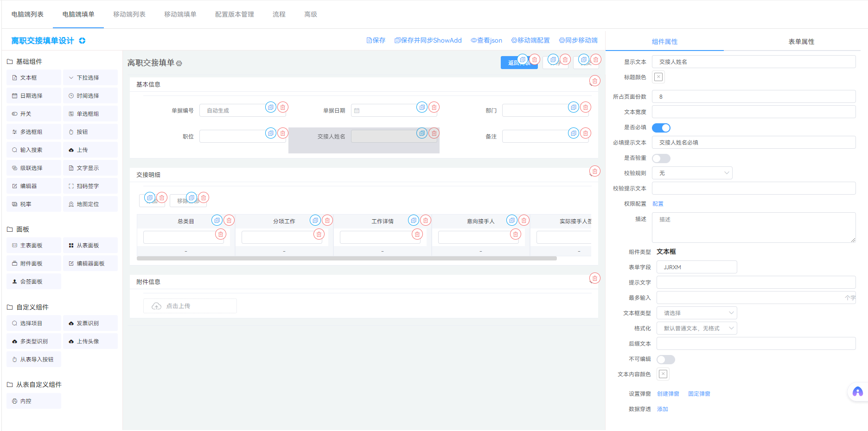Click the 数据穿透 添加 link
Viewport: 868px width, 431px height.
(663, 409)
